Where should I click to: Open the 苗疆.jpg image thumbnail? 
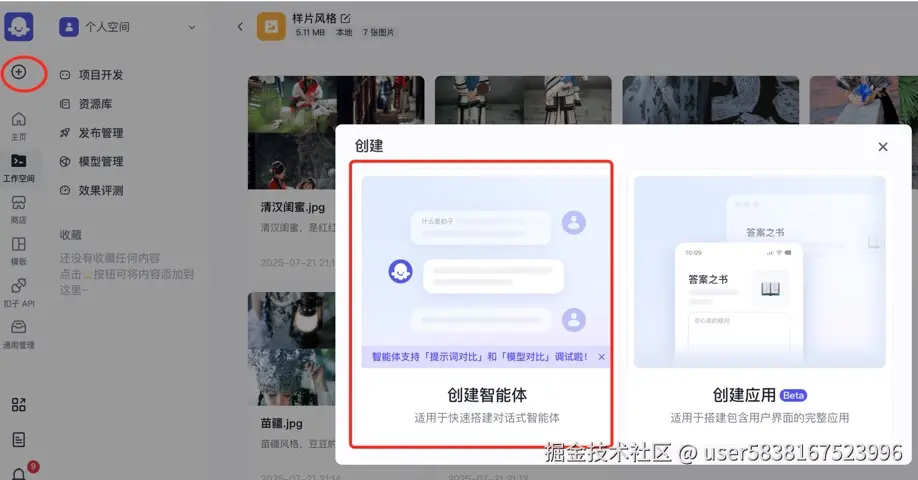292,349
